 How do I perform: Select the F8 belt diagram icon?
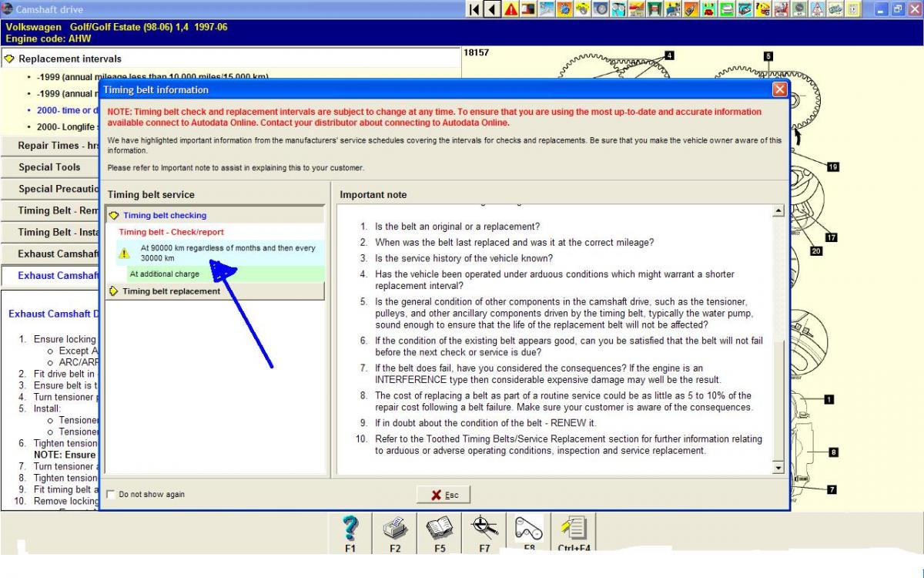[529, 529]
